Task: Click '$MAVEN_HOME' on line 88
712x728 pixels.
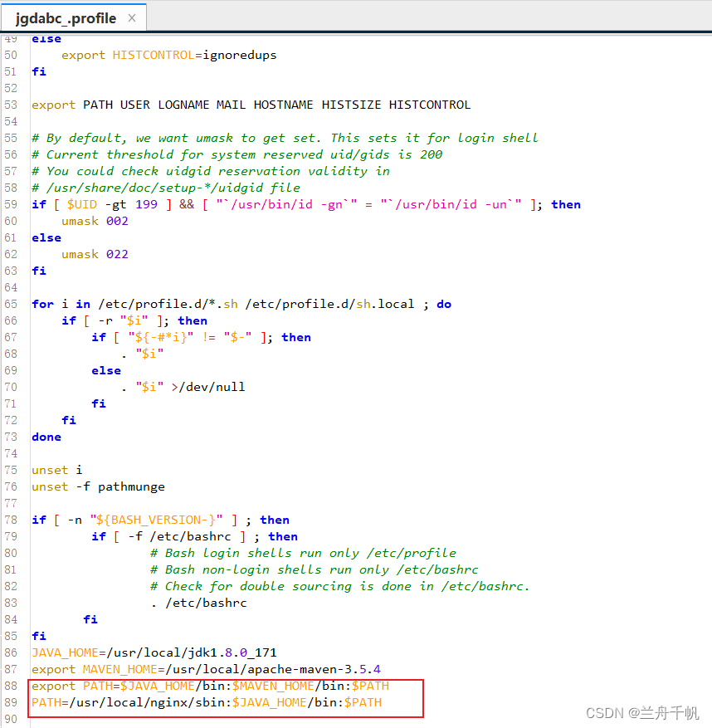Action: (273, 686)
